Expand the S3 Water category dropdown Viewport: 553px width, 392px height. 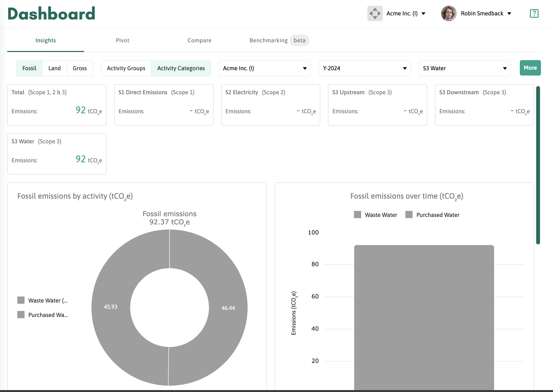(x=465, y=68)
